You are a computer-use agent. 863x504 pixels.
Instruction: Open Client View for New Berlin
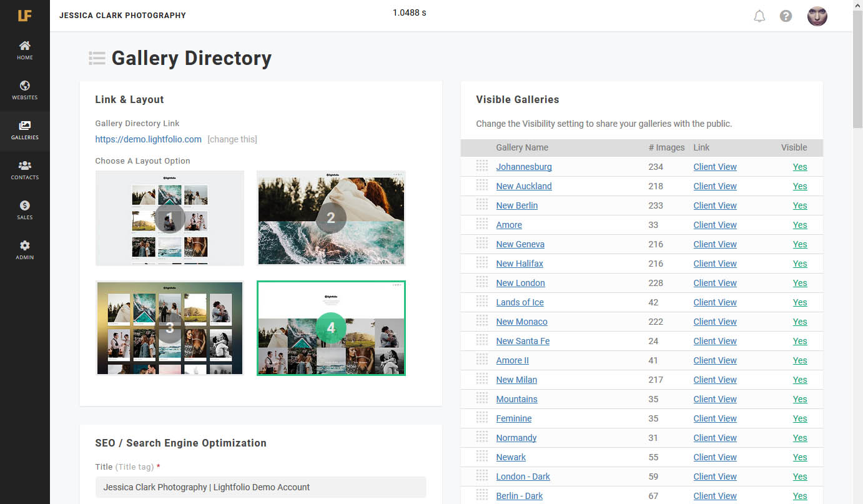pyautogui.click(x=714, y=205)
